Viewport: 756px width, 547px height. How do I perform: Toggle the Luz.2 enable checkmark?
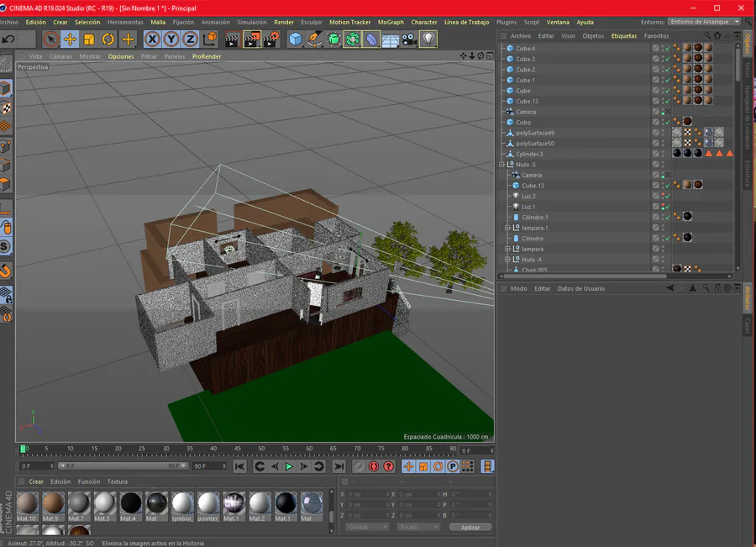click(668, 197)
